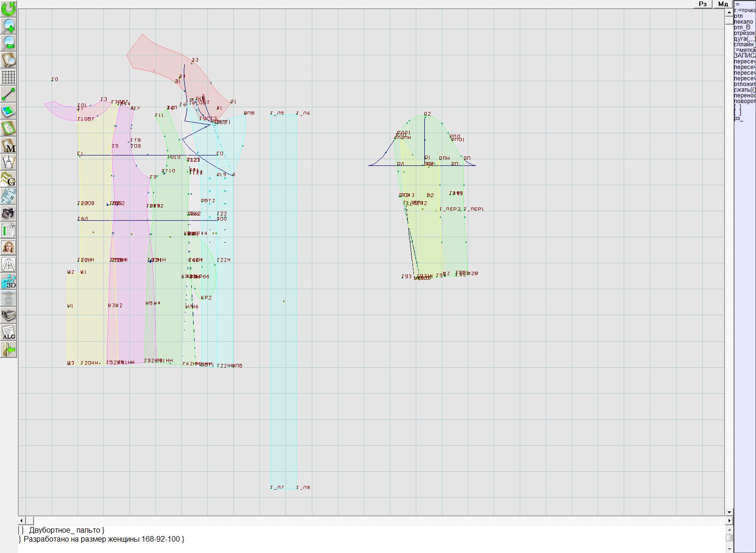Select 'отрезок' in the command list

point(744,33)
